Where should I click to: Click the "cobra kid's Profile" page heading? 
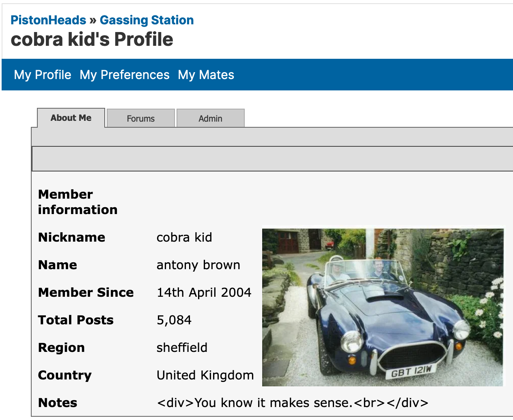pos(92,39)
